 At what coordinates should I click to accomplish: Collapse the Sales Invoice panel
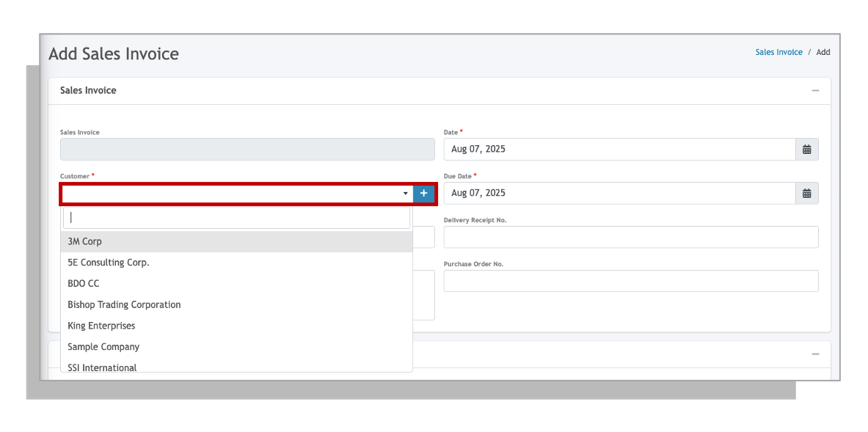click(x=815, y=91)
